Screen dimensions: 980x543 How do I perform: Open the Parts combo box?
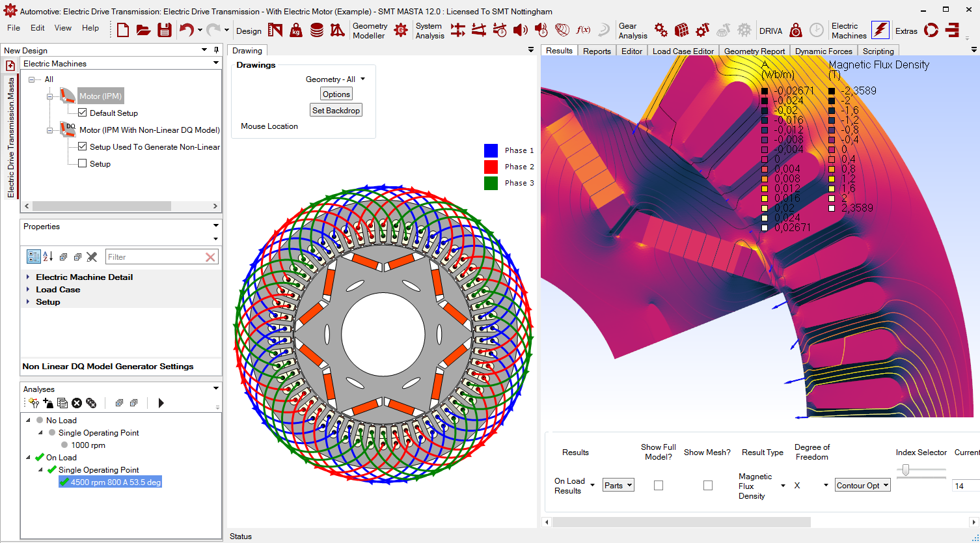(x=618, y=485)
